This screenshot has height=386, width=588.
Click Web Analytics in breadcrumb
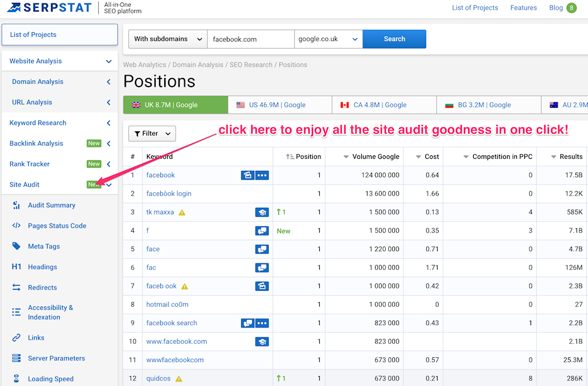(145, 65)
